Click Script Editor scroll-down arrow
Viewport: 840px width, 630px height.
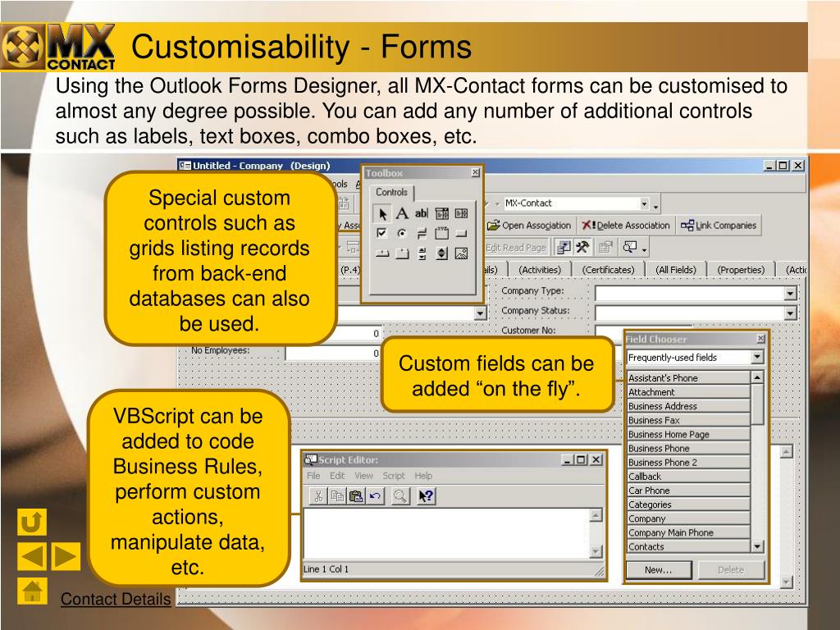click(x=596, y=551)
